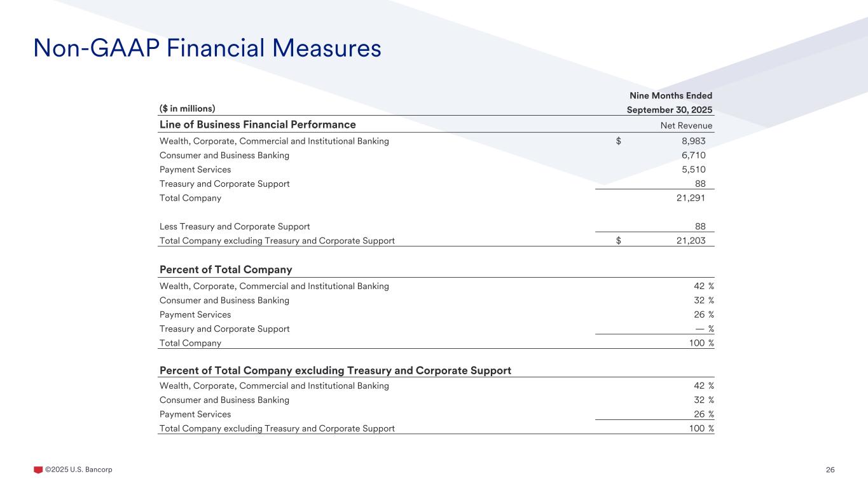Image resolution: width=868 pixels, height=488 pixels.
Task: Select the "Percent of Total Company excluding Treasury" heading
Action: pyautogui.click(x=335, y=370)
